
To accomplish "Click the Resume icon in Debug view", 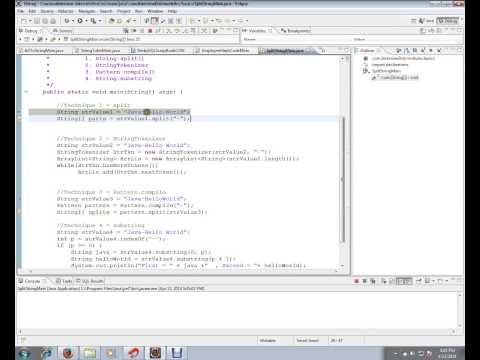I will (x=134, y=31).
